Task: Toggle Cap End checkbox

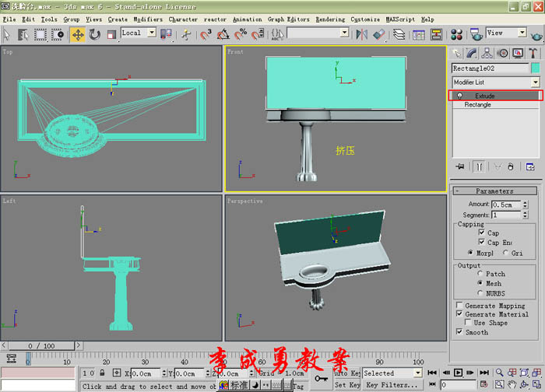Action: pyautogui.click(x=481, y=242)
